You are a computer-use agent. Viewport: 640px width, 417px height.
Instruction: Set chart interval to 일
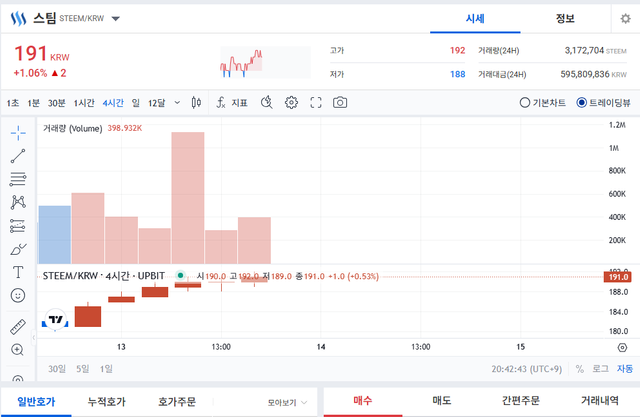[x=136, y=103]
